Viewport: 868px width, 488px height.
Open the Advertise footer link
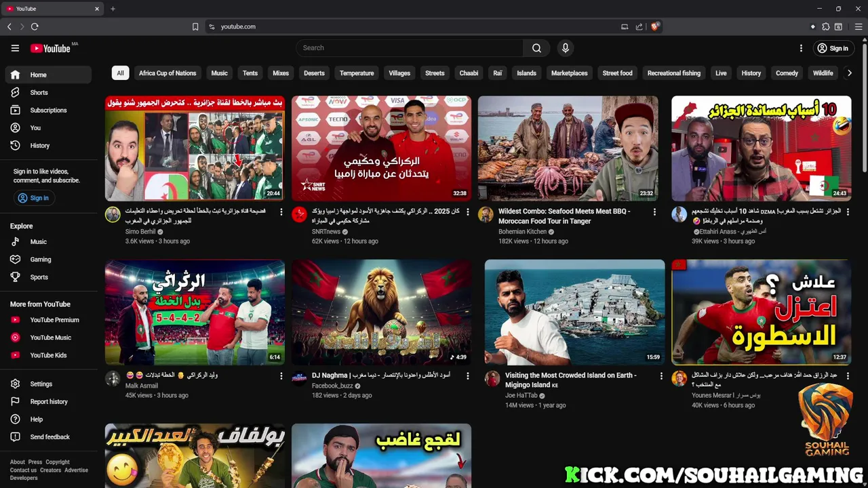[x=76, y=470]
